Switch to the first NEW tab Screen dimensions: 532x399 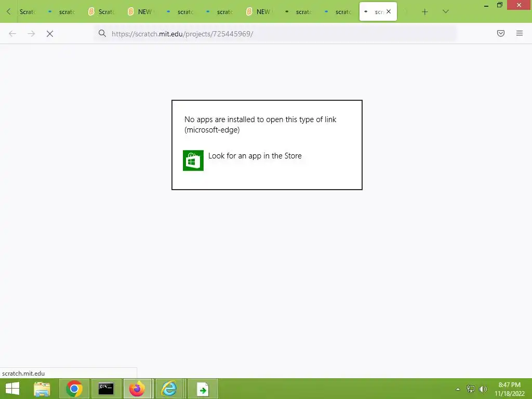click(x=141, y=12)
